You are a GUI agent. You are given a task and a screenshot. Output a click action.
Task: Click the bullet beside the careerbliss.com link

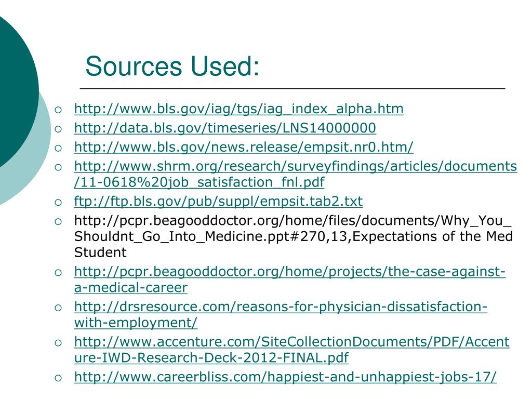[x=58, y=378]
